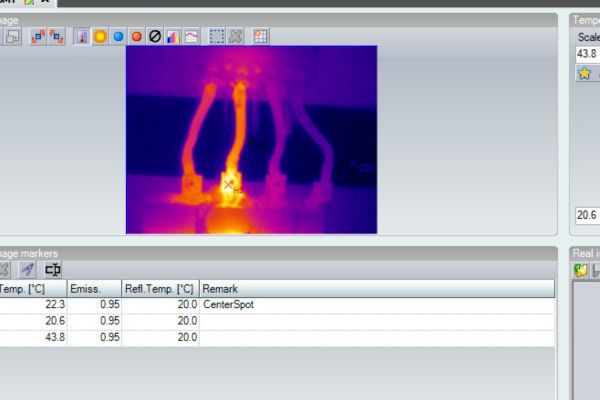Click the text cursor rename icon in image markers
Screen dimensions: 600x400
tap(53, 269)
